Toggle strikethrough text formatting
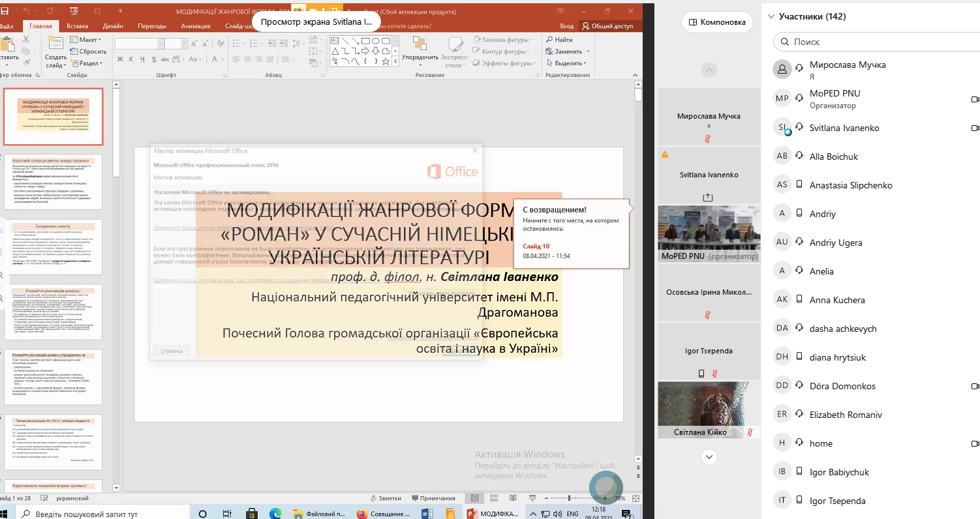Screen dimensions: 980x519 (154, 59)
